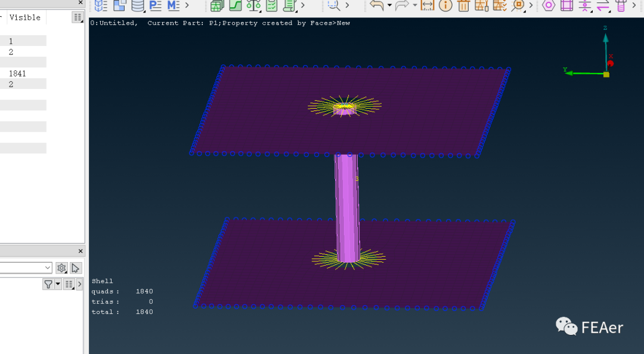Open the gear settings button in lower panel

click(61, 268)
